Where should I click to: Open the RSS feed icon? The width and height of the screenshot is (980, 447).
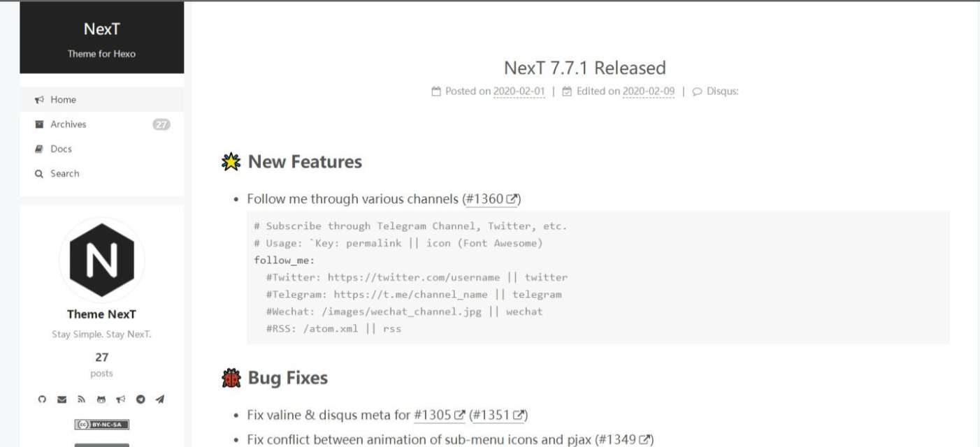tap(80, 399)
